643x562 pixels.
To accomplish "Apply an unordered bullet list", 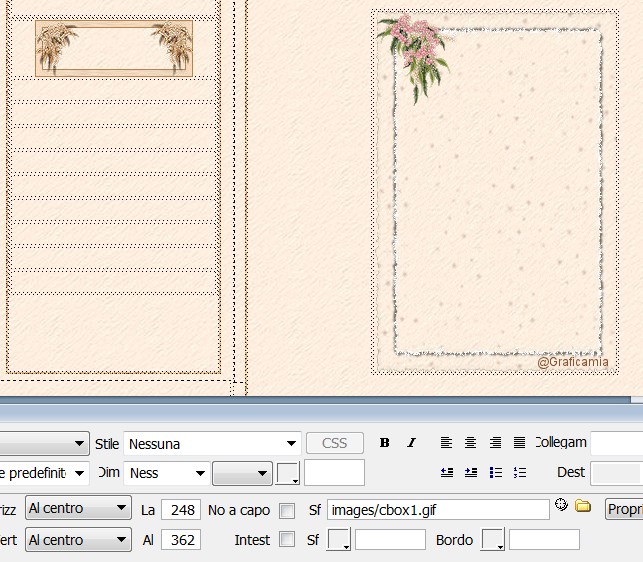I will pyautogui.click(x=495, y=473).
